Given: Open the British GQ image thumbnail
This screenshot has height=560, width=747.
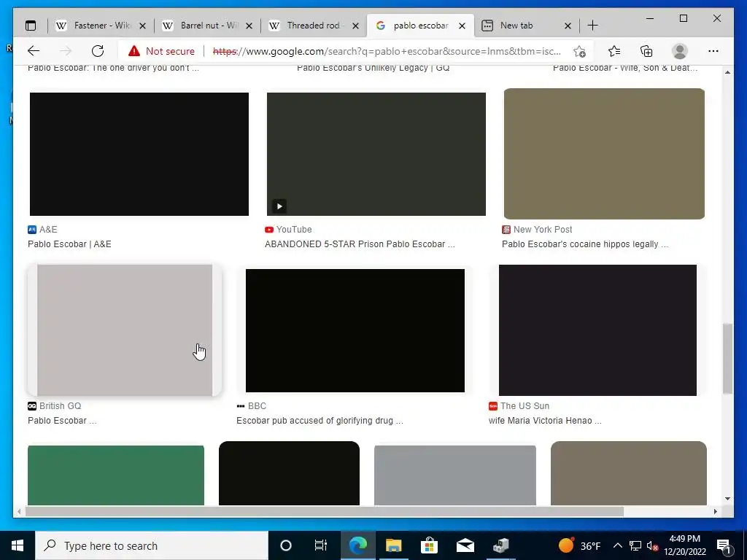Looking at the screenshot, I should click(125, 330).
